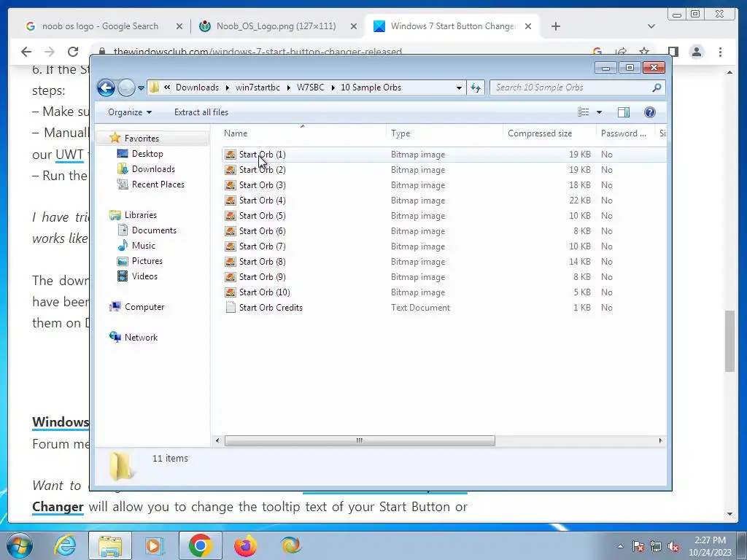Open Chrome profile avatar icon

point(697,52)
